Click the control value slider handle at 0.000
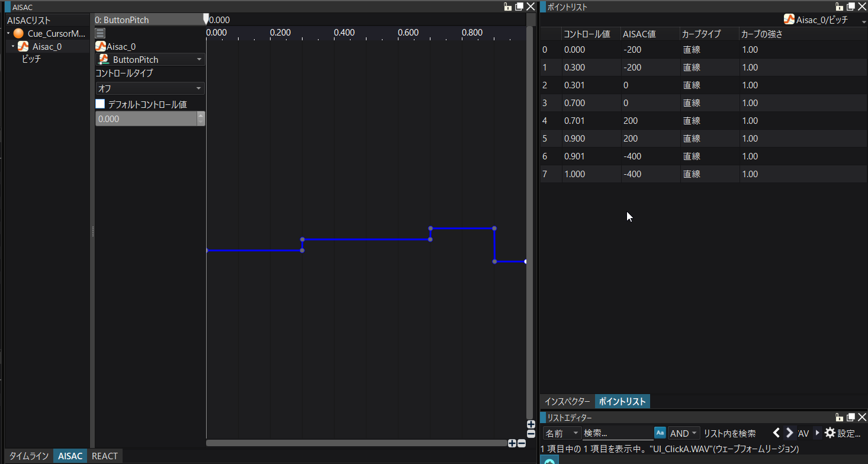This screenshot has width=868, height=464. (x=206, y=19)
